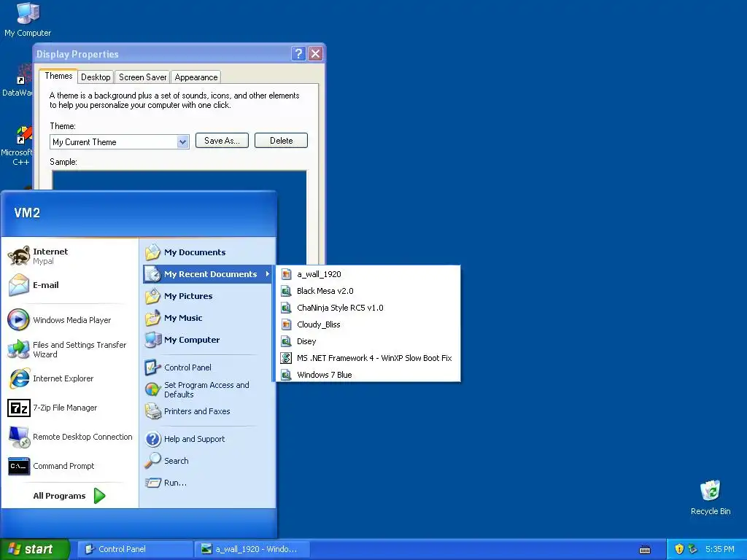Launch Command Prompt icon
The image size is (747, 560).
point(19,466)
